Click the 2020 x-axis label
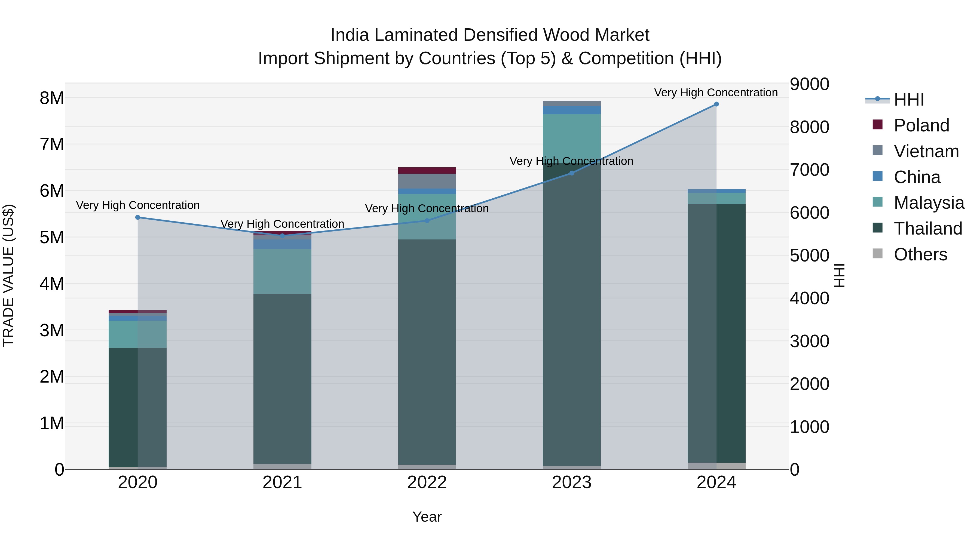 pos(138,482)
